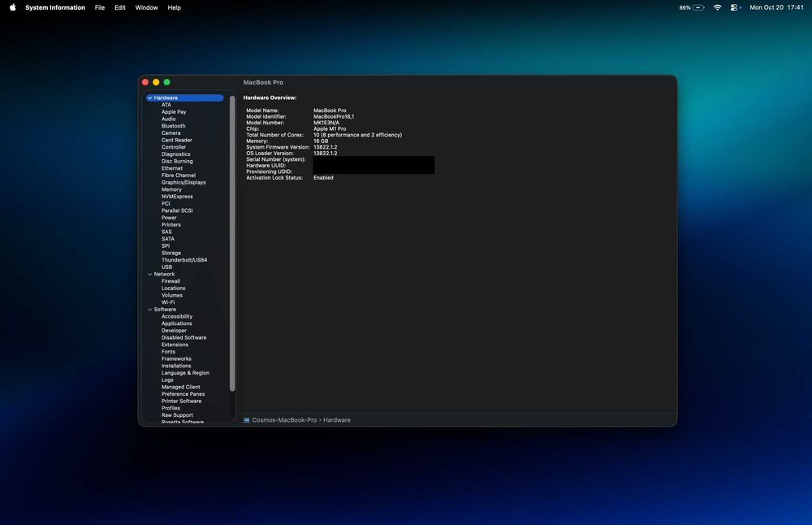The width and height of the screenshot is (812, 525).
Task: Select Power in the sidebar
Action: [x=169, y=218]
